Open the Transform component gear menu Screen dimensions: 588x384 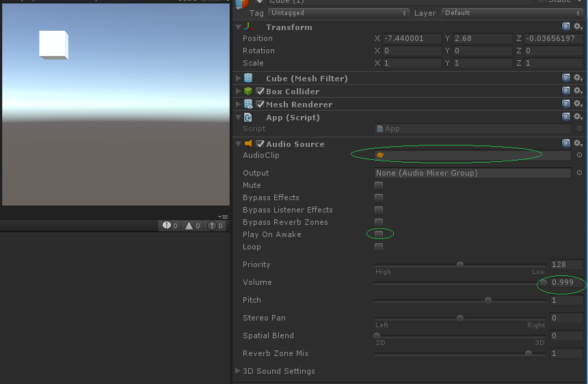click(x=578, y=27)
